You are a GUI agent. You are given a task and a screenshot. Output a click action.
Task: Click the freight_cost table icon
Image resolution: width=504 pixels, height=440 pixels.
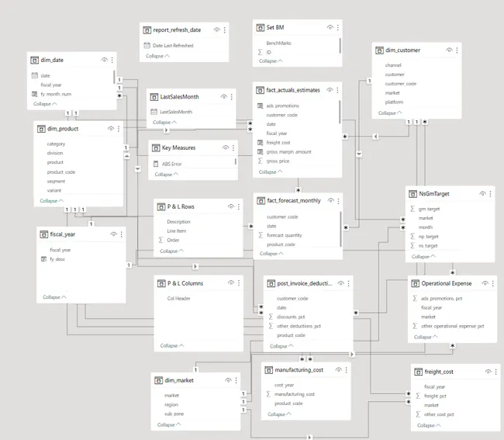point(418,372)
